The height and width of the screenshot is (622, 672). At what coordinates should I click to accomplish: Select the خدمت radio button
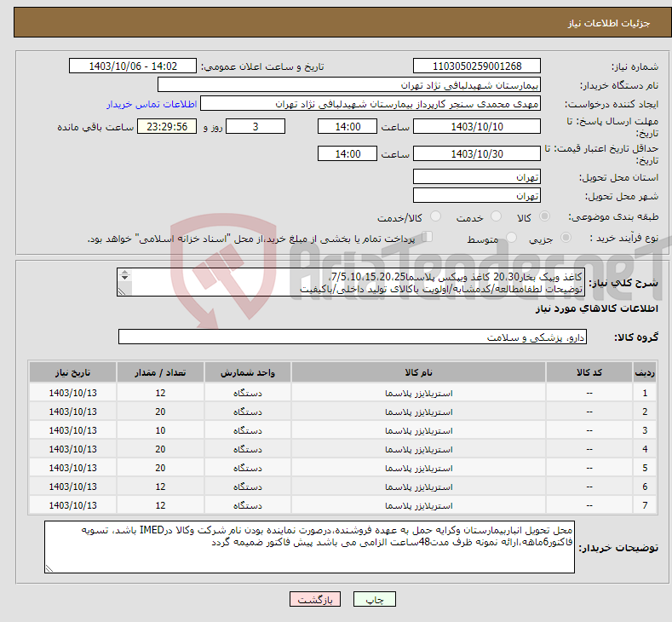tap(496, 216)
